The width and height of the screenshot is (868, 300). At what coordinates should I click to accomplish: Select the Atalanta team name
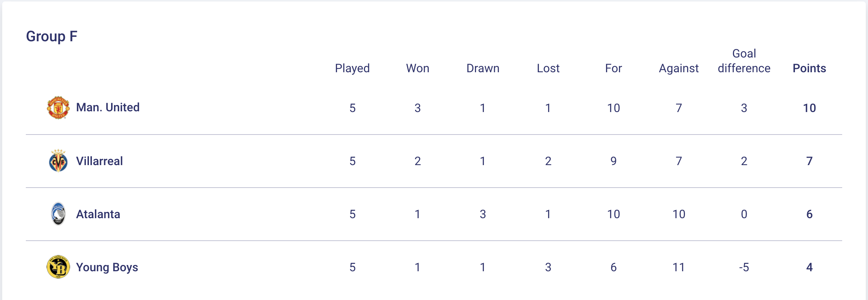(x=98, y=214)
